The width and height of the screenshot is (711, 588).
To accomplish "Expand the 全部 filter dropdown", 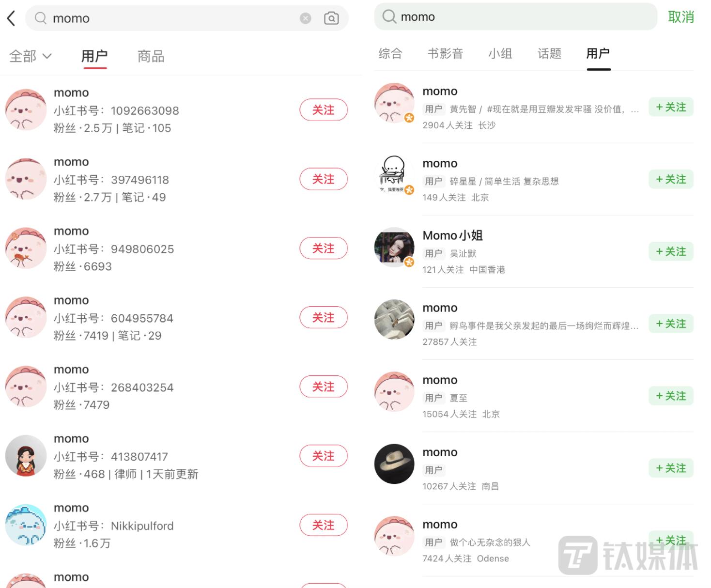I will (x=31, y=56).
